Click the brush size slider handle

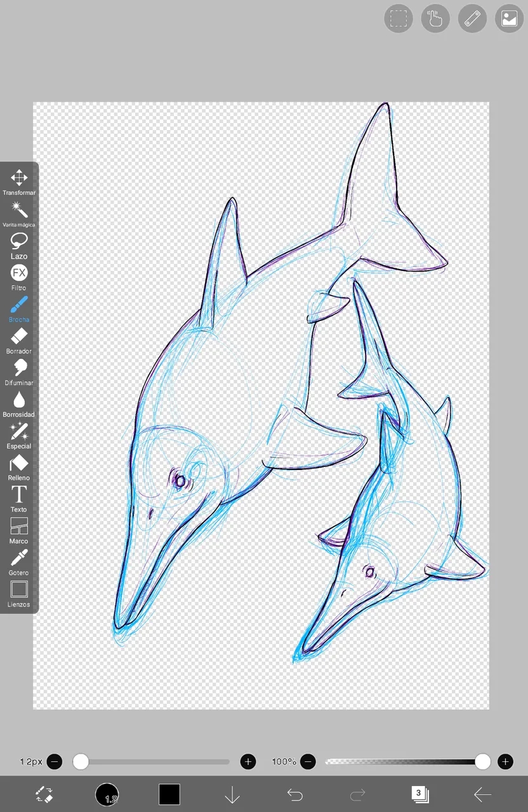click(81, 761)
